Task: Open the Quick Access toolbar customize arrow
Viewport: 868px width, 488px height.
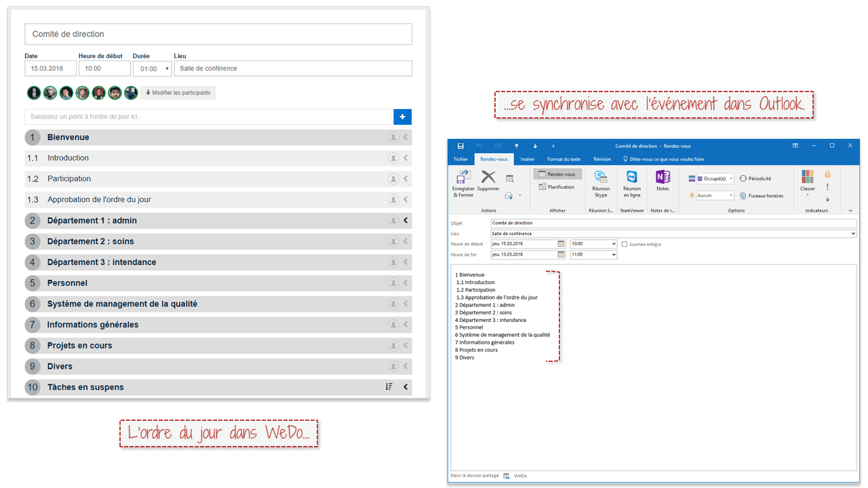Action: (553, 146)
